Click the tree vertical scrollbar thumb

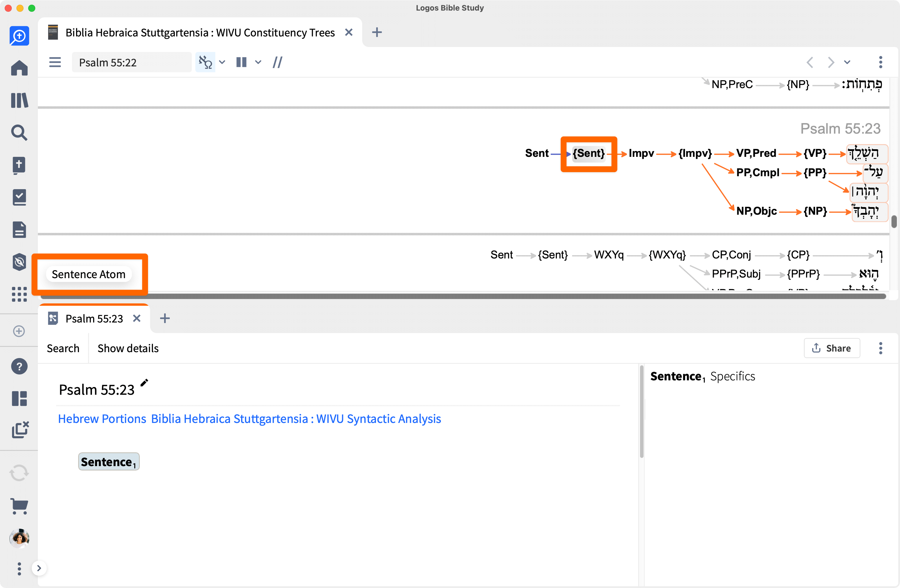(894, 221)
